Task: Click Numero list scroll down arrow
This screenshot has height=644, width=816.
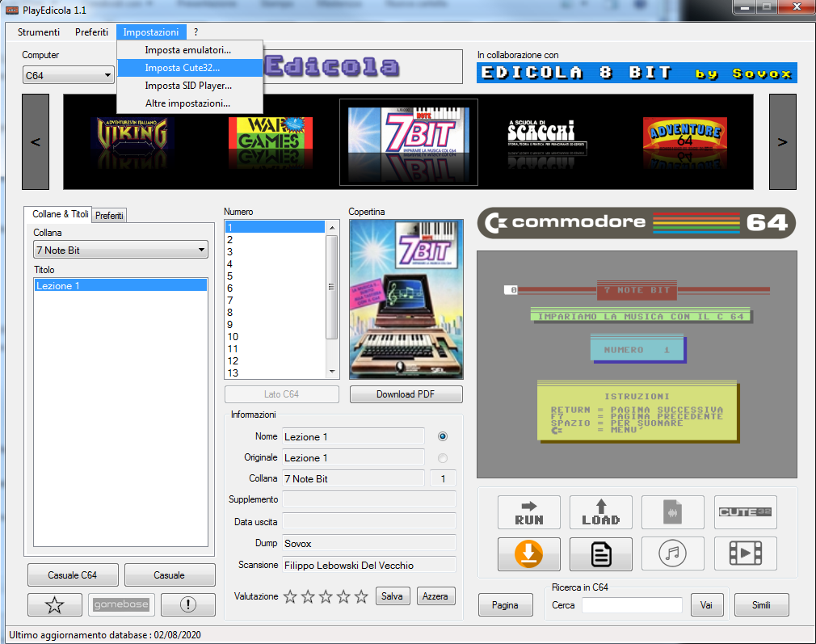Action: pos(332,372)
